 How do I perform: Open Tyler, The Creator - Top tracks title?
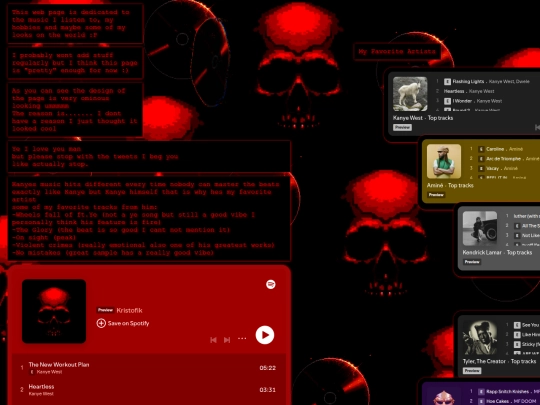[499, 361]
